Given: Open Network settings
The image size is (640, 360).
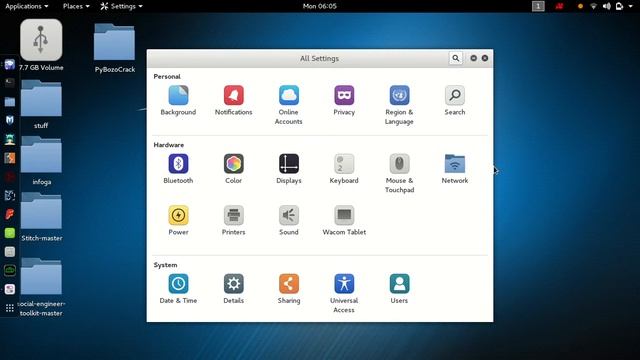Looking at the screenshot, I should tap(455, 169).
